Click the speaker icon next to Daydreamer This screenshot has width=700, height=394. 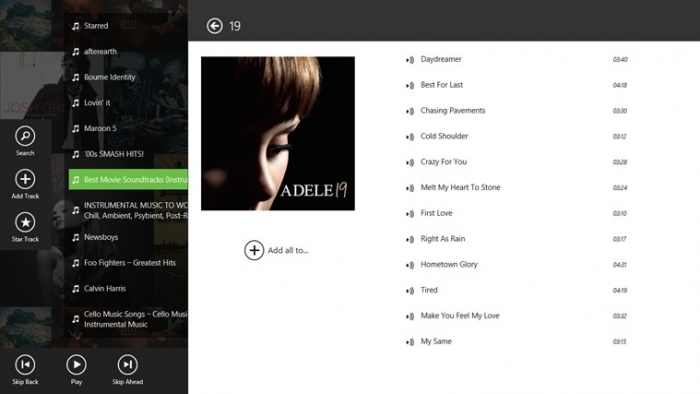tap(410, 60)
